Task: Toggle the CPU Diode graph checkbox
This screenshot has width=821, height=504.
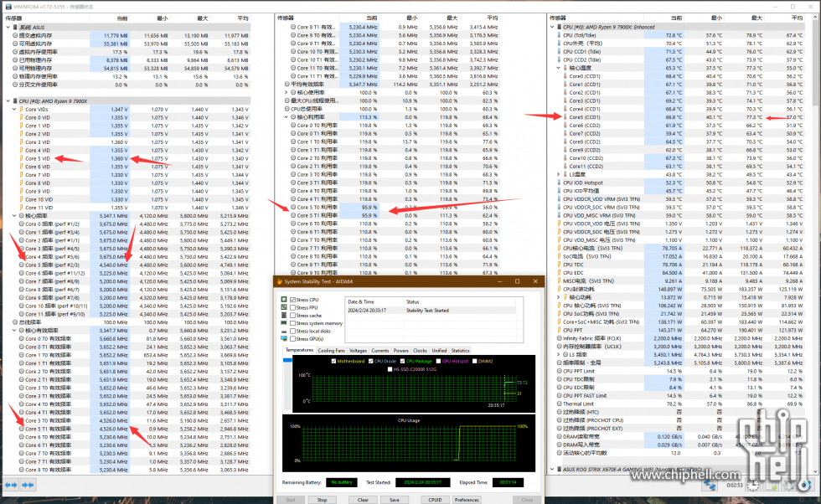Action: [370, 361]
